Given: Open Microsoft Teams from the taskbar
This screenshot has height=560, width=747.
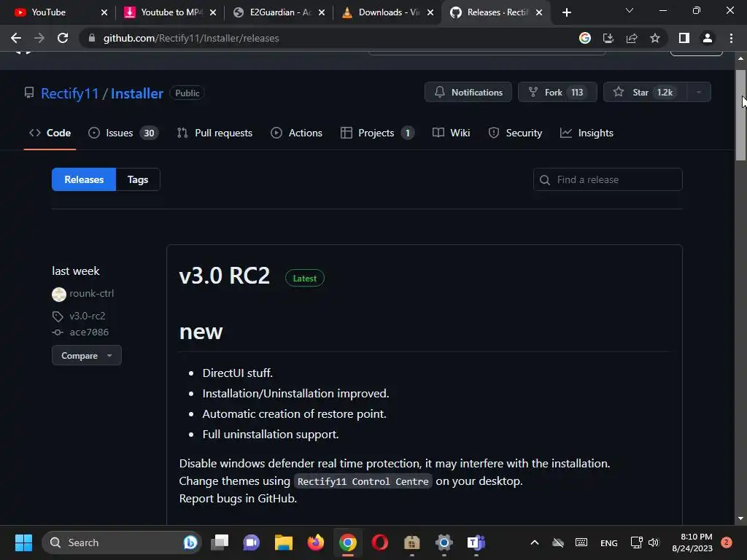Looking at the screenshot, I should pyautogui.click(x=476, y=542).
